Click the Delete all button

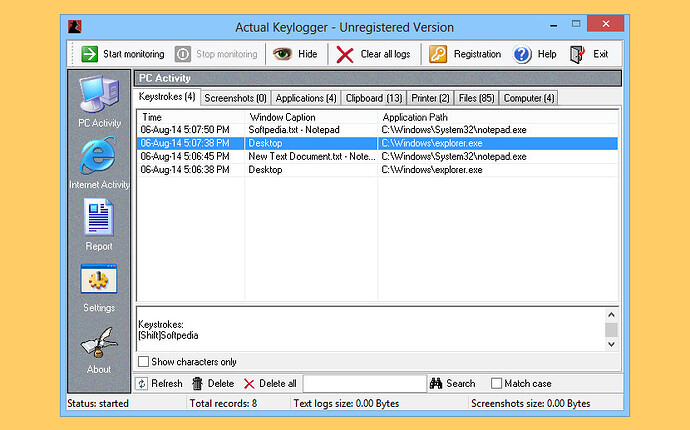pyautogui.click(x=269, y=383)
